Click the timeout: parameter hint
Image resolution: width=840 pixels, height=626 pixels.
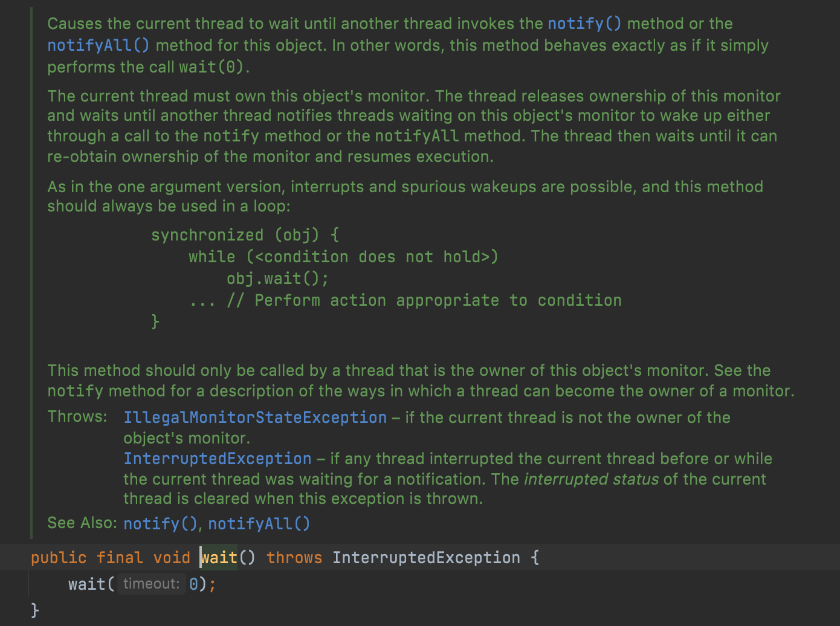click(151, 584)
